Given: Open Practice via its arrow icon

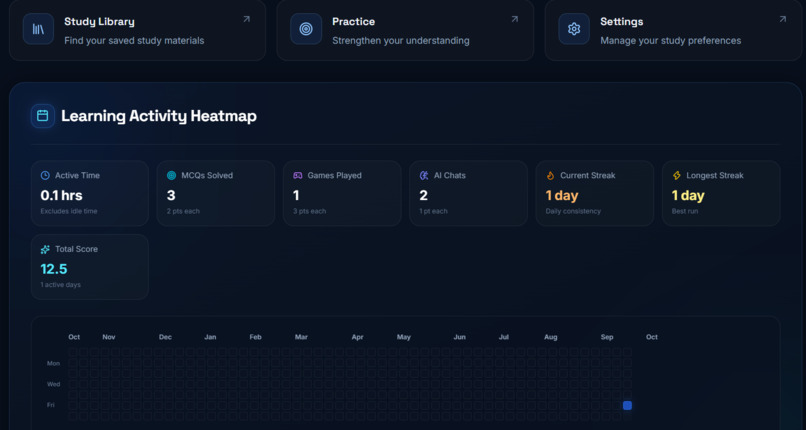Looking at the screenshot, I should point(514,19).
